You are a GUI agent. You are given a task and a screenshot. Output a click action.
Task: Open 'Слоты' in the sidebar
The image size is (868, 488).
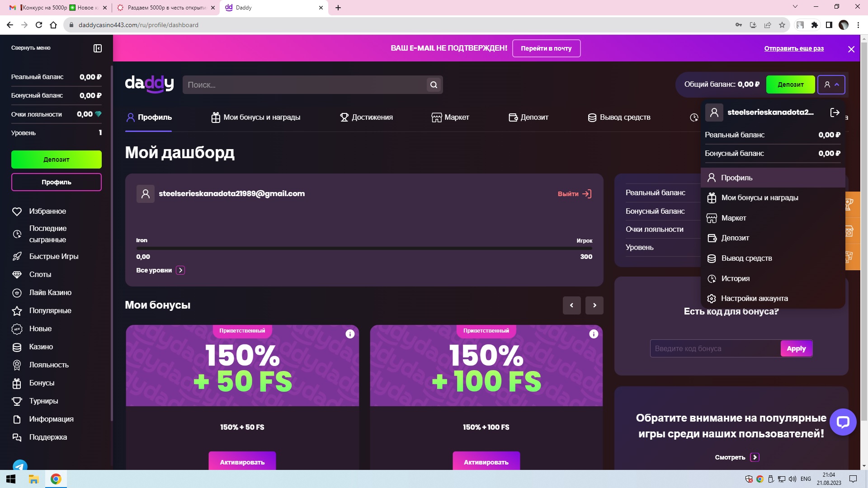31,275
